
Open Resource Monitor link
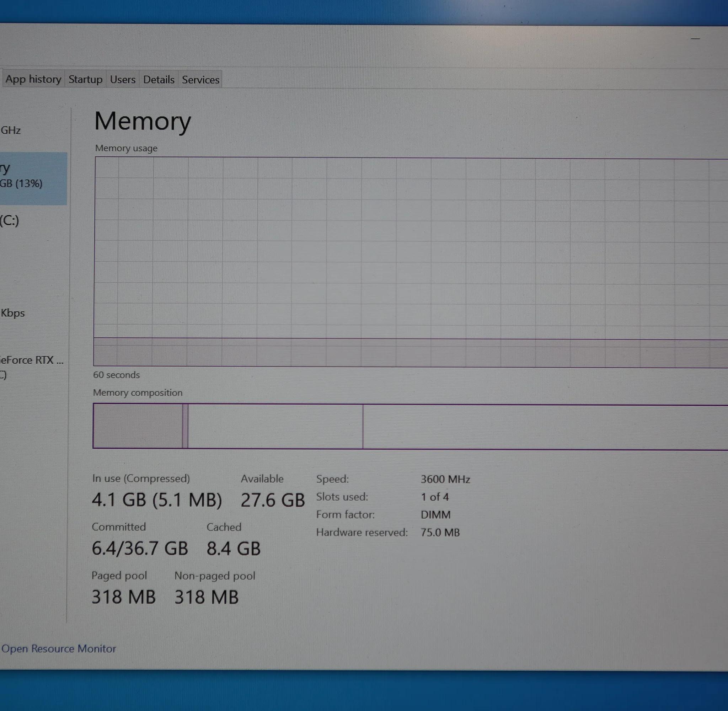point(59,649)
